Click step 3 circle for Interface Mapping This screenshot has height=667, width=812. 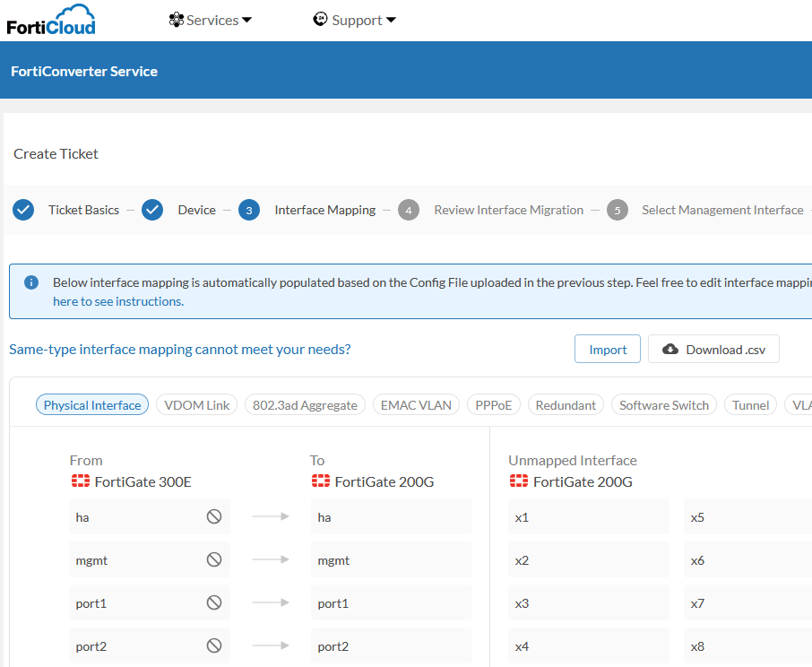pos(249,210)
